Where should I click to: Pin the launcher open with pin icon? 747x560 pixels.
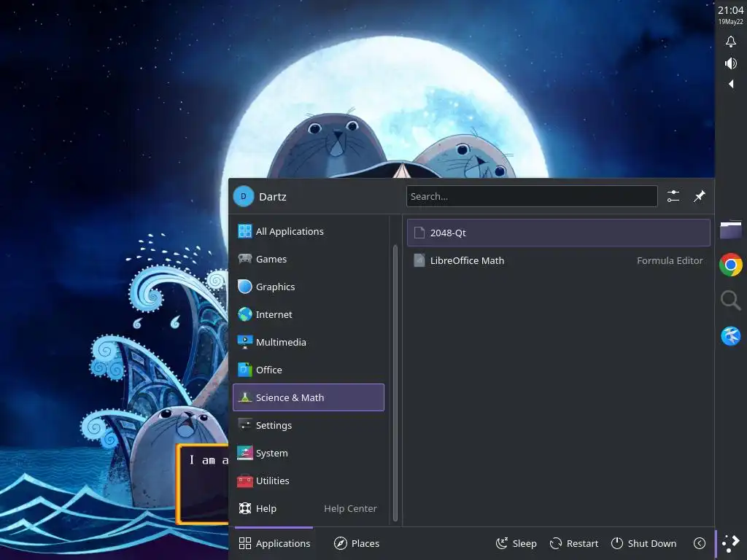699,196
